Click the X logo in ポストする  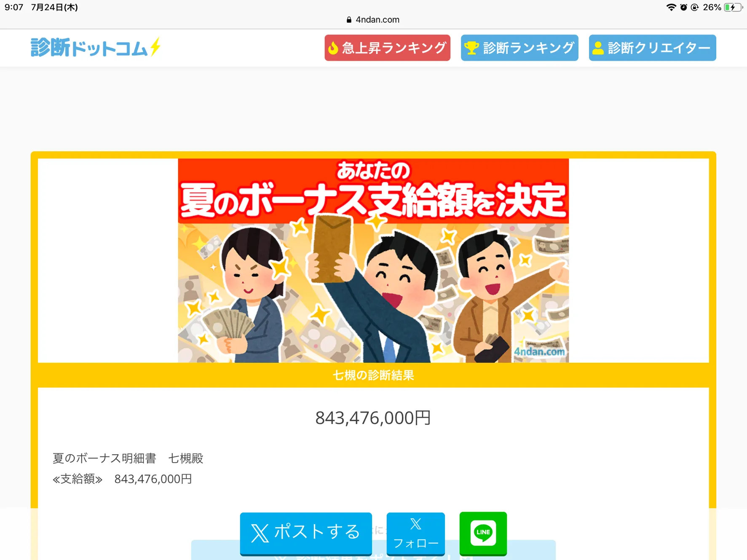[x=260, y=533]
